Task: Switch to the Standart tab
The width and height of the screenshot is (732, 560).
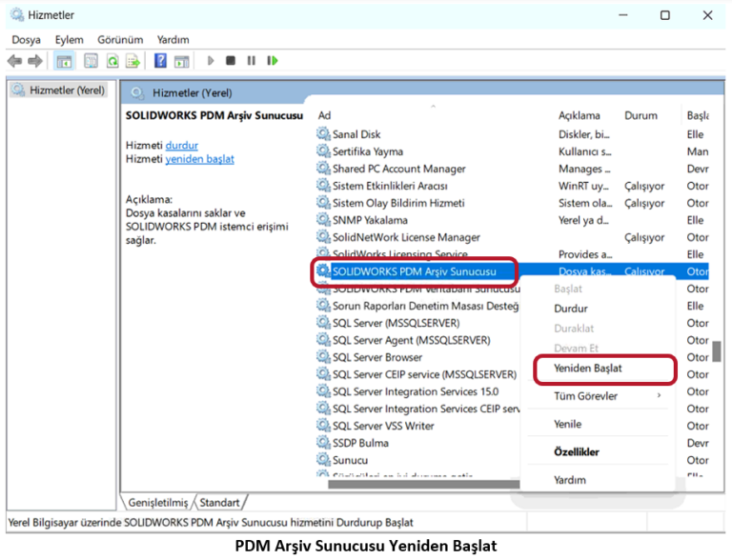Action: [x=219, y=502]
